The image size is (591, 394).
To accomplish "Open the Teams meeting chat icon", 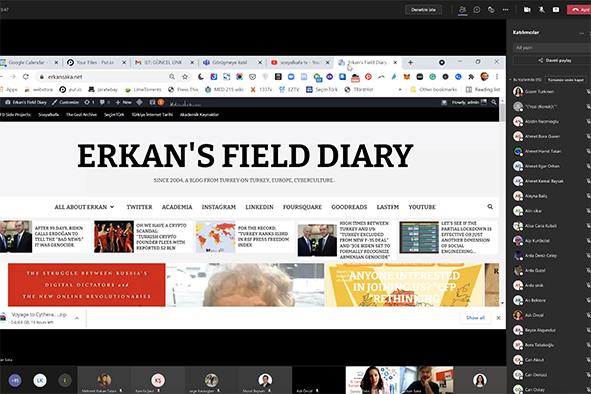I will click(x=477, y=10).
